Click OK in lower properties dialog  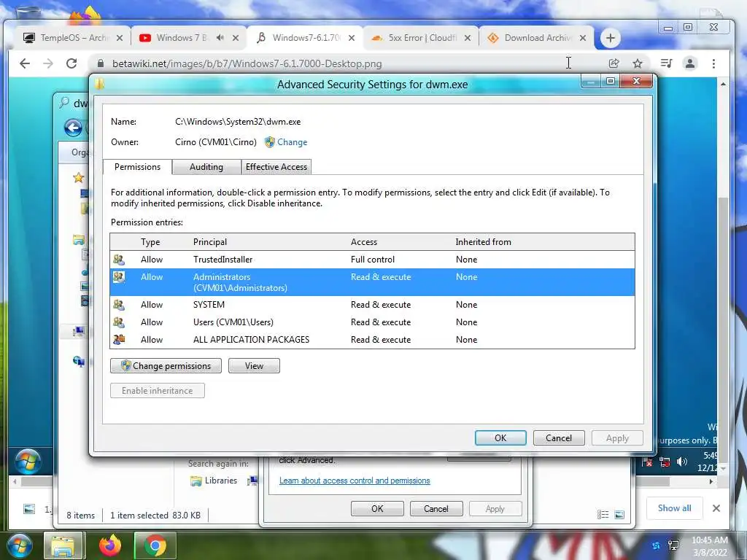(377, 508)
